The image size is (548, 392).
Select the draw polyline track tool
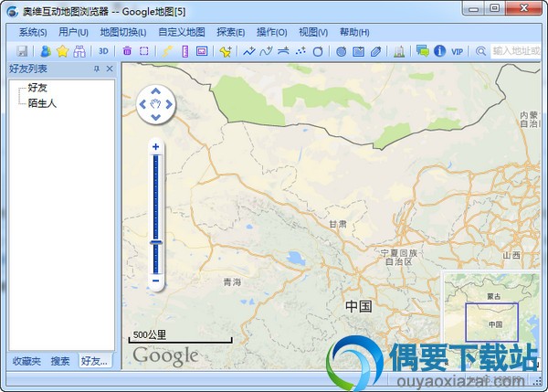point(249,51)
